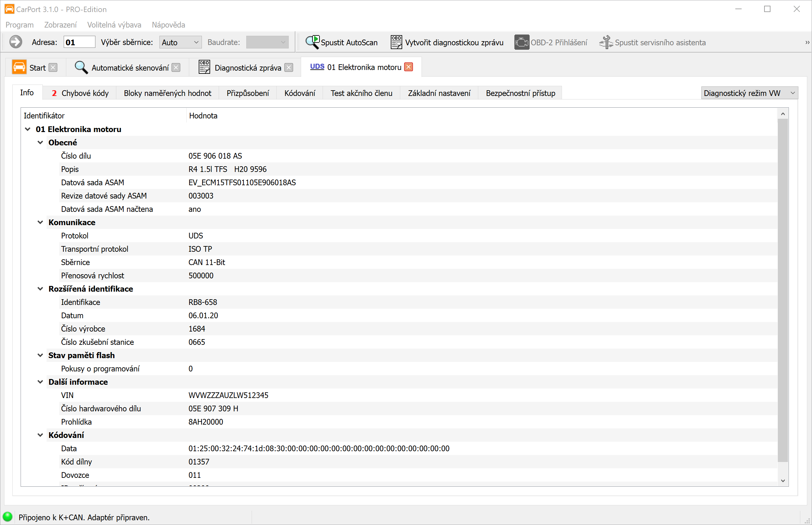Screen dimensions: 812x525
Task: Open the Výběr sběrnice Auto dropdown
Action: tap(180, 42)
